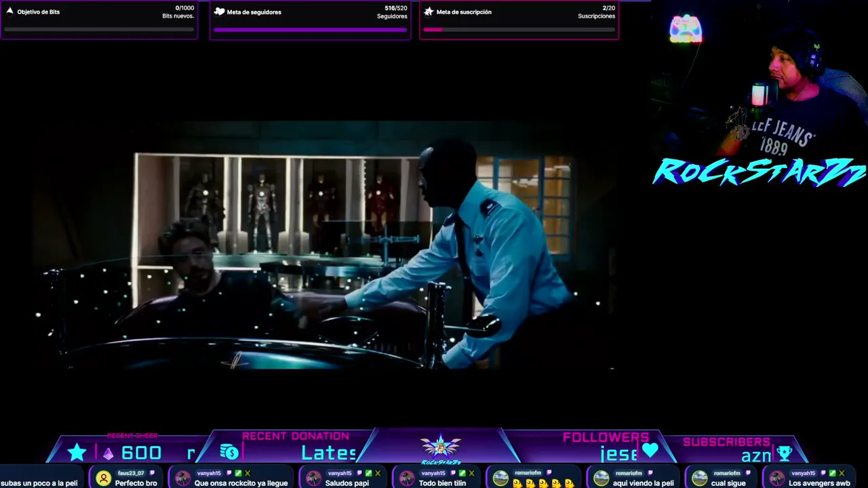
Task: Click vanyah15 avatar beside 'Todo bien tilin'
Action: (407, 479)
